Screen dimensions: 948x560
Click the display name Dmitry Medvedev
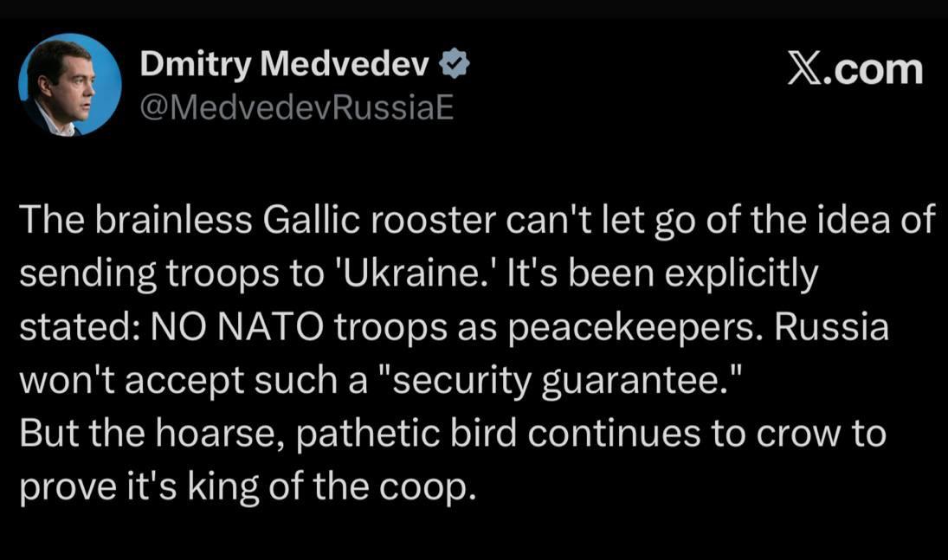pos(285,65)
